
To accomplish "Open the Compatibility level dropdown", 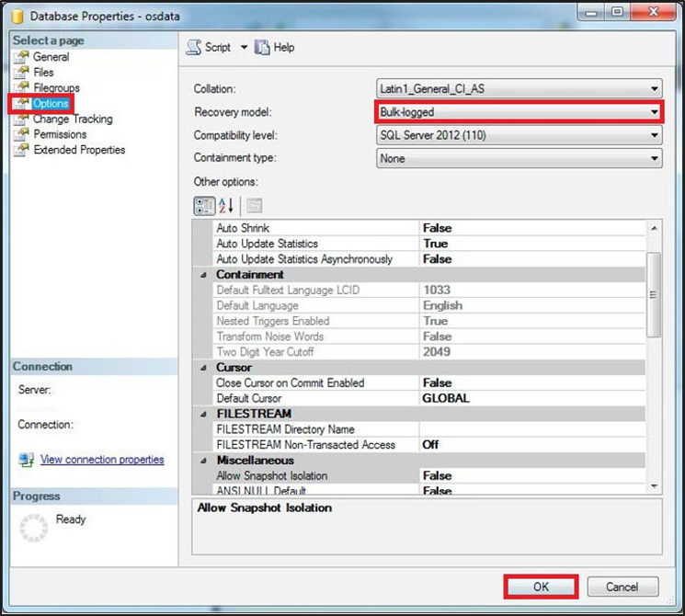I will pyautogui.click(x=519, y=135).
